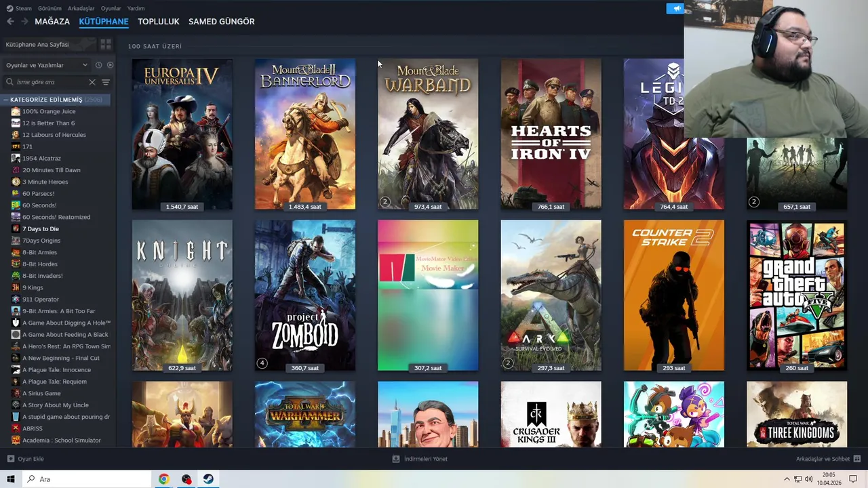Open Arkadaşlar ve Sohbet panel
This screenshot has height=488, width=868.
tap(823, 459)
